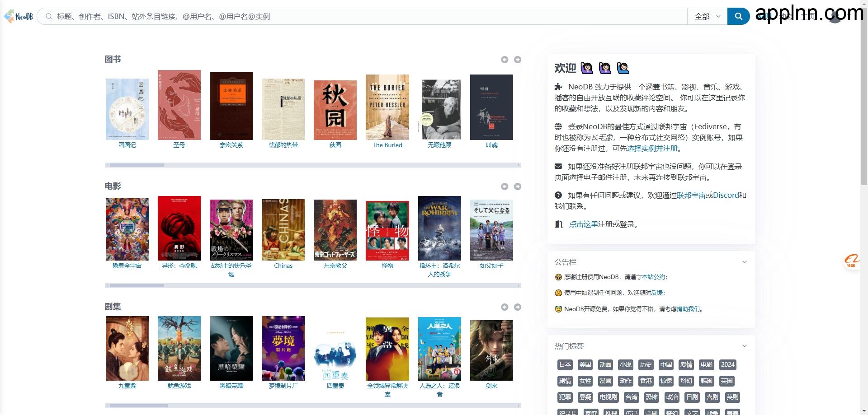Open the 全部 category dropdown

click(707, 16)
